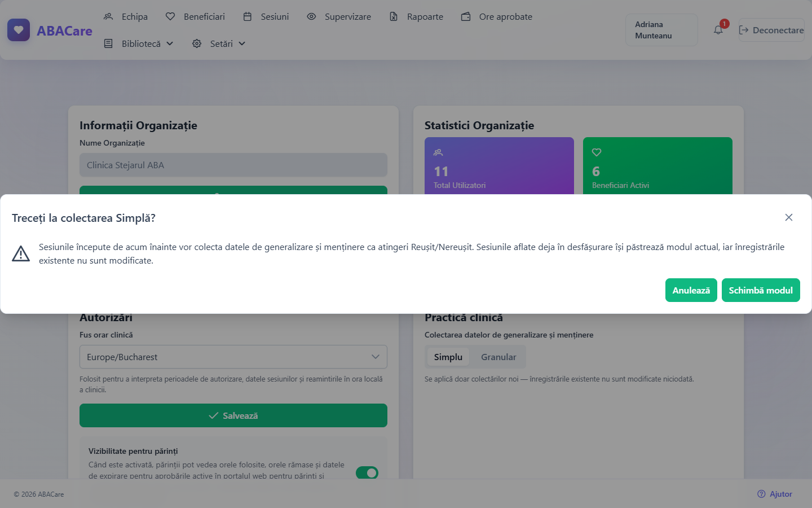
Task: Click the Ore aprobate wallet icon
Action: click(466, 17)
